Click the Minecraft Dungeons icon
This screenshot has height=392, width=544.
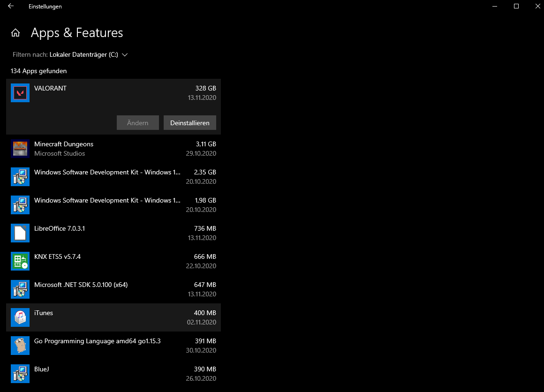pos(20,149)
